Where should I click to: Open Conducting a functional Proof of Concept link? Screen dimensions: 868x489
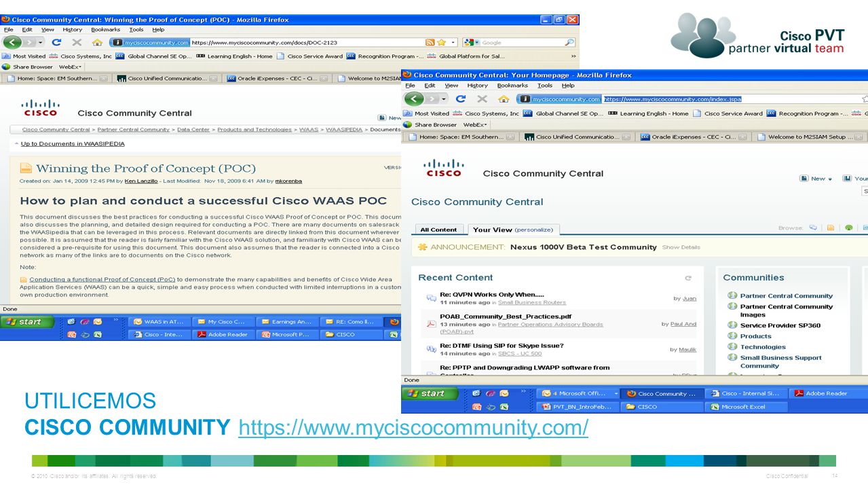[x=102, y=279]
